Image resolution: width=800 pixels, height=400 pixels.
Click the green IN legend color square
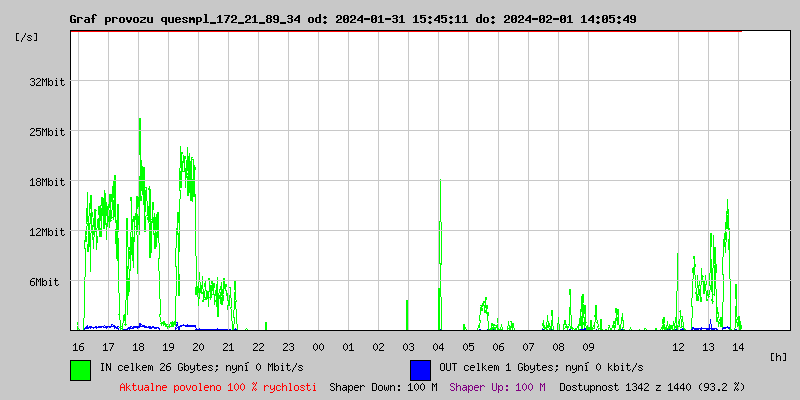tap(80, 369)
